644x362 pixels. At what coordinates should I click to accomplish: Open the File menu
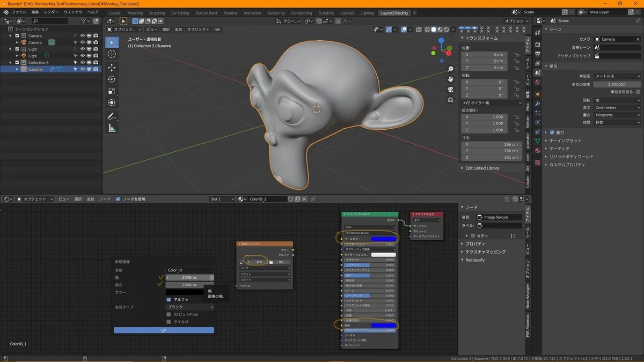coord(19,12)
